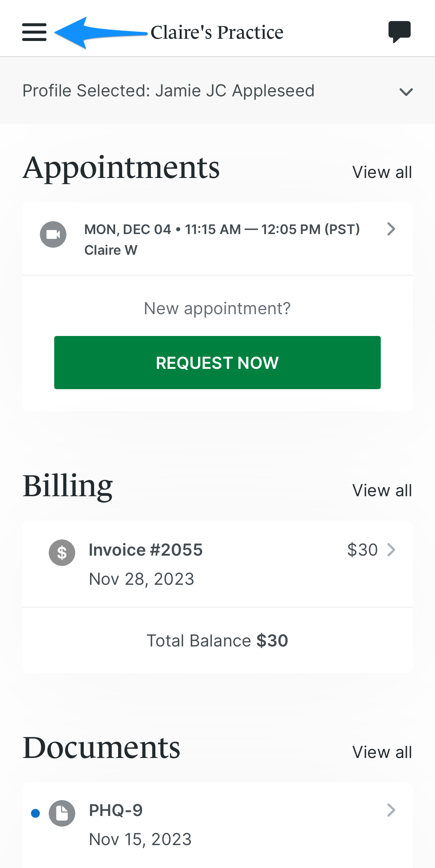Tap the PHQ-9 document file icon

pos(62,813)
